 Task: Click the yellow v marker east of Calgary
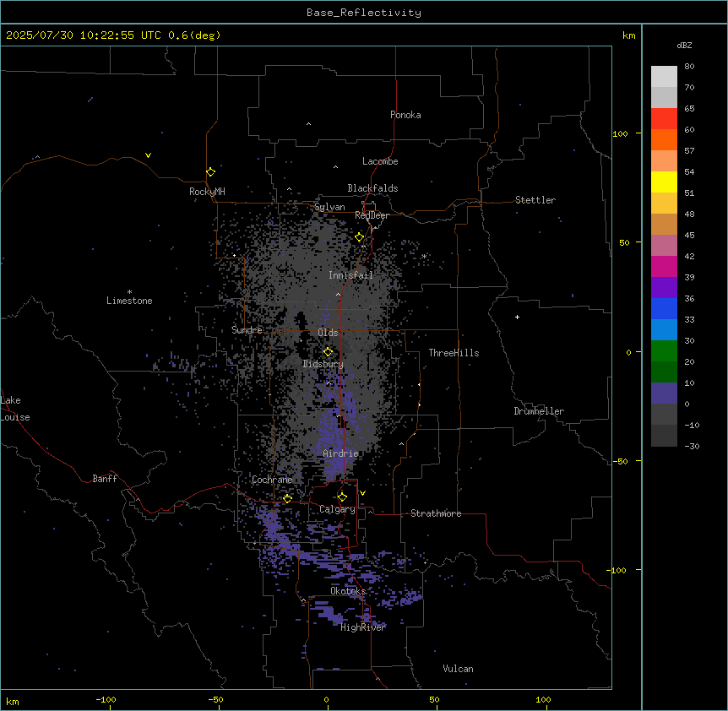pyautogui.click(x=362, y=493)
